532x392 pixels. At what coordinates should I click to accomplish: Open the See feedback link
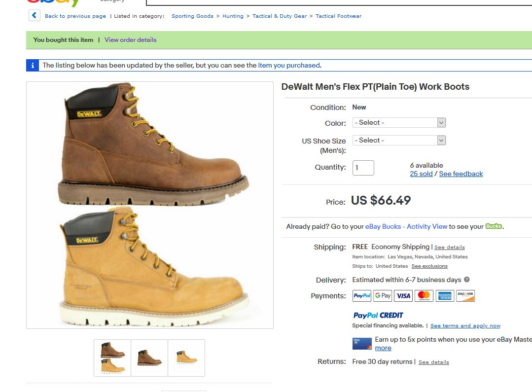coord(461,174)
